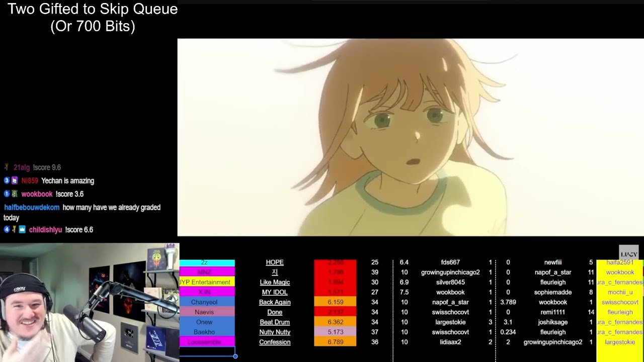Click the gold badge next to childishlyu

tap(15, 229)
